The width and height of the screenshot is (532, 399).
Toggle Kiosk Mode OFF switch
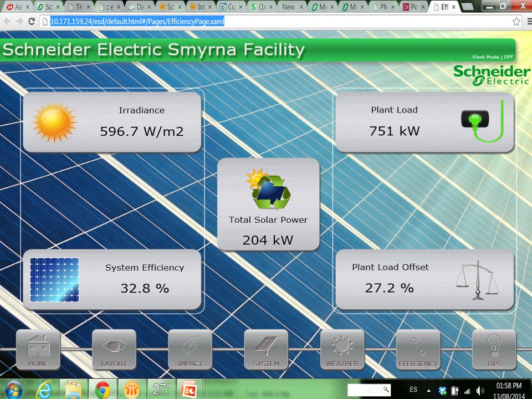click(493, 57)
